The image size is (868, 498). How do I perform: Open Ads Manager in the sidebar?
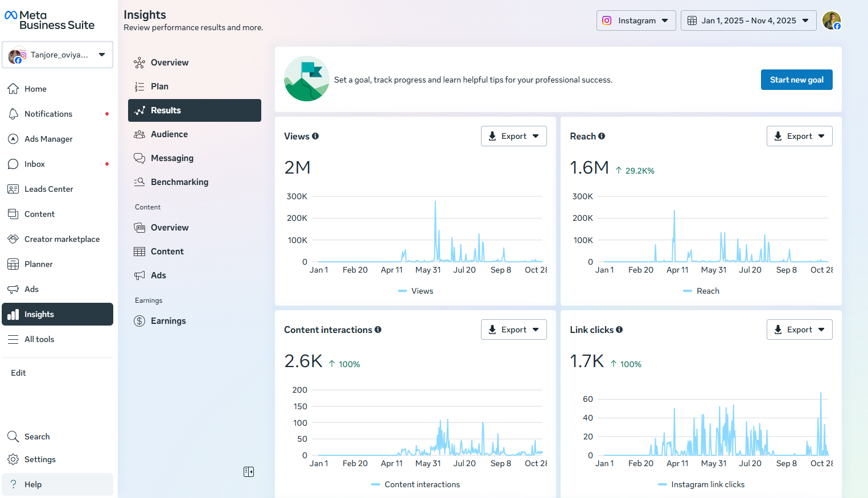click(48, 139)
